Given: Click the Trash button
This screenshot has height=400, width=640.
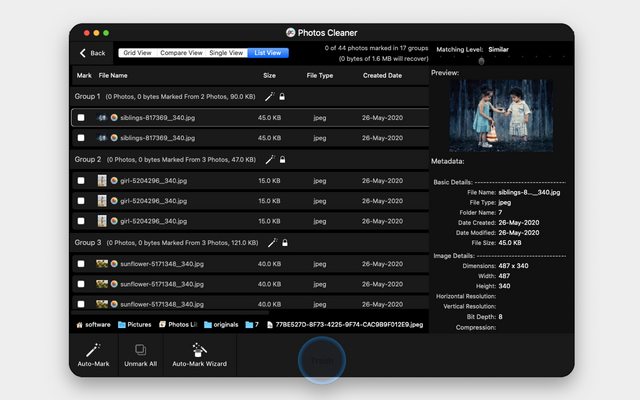Looking at the screenshot, I should [x=322, y=360].
